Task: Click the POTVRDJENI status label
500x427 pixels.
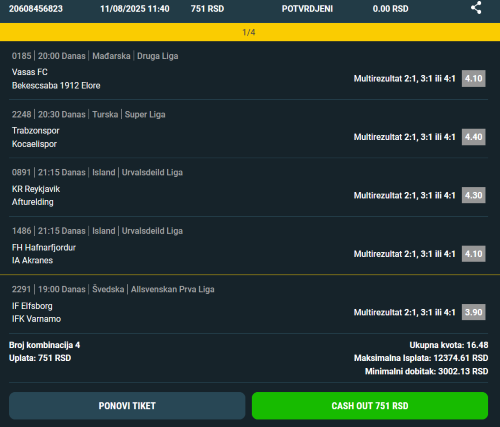Action: (x=307, y=9)
